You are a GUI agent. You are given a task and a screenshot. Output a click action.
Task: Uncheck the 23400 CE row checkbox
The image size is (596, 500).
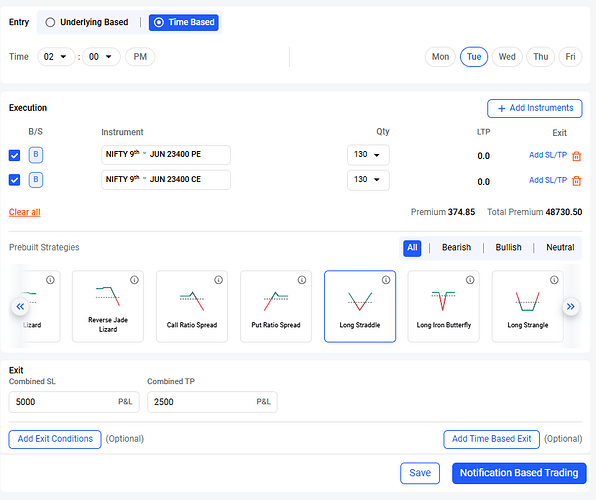click(14, 179)
